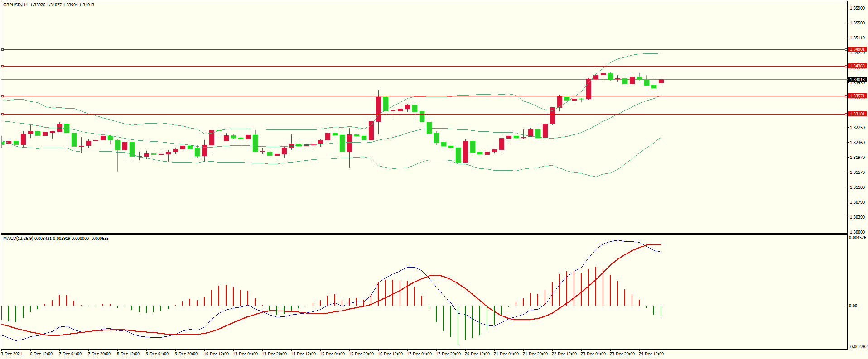Click the 24 Dec 12:00 time label

(651, 354)
